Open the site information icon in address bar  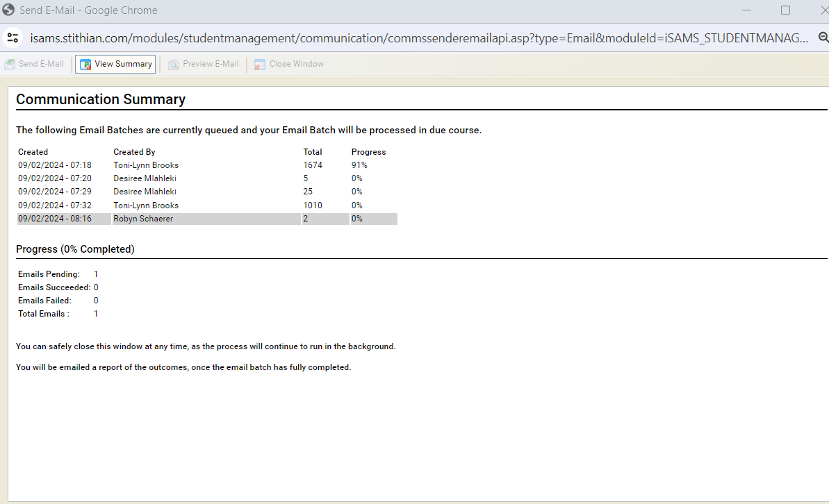point(13,38)
